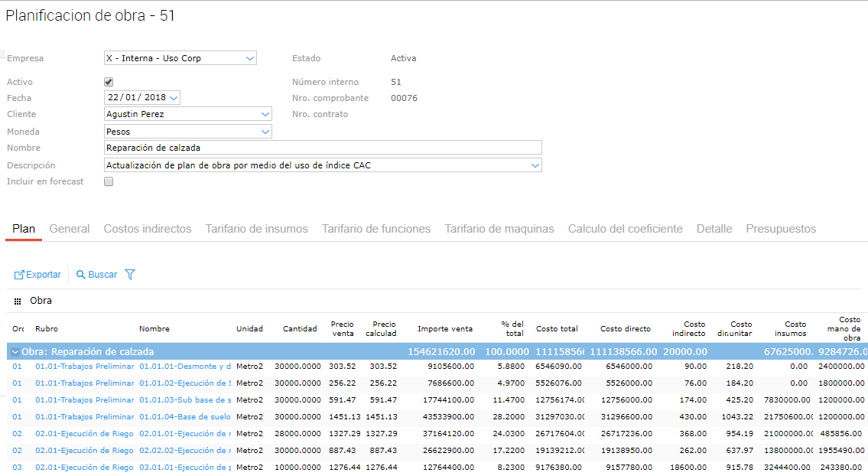Open the Tarifario de insumos tab
868x476 pixels.
click(x=256, y=229)
